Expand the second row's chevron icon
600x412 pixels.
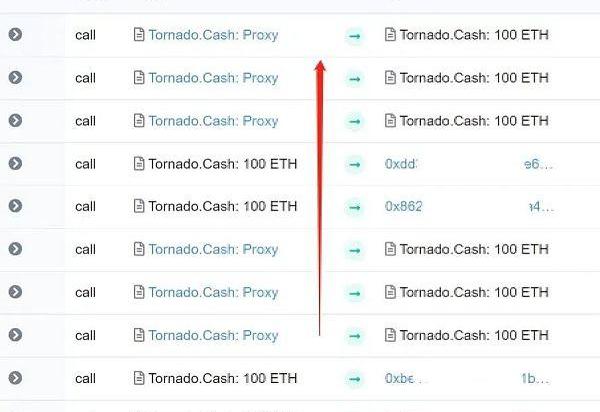pos(15,77)
